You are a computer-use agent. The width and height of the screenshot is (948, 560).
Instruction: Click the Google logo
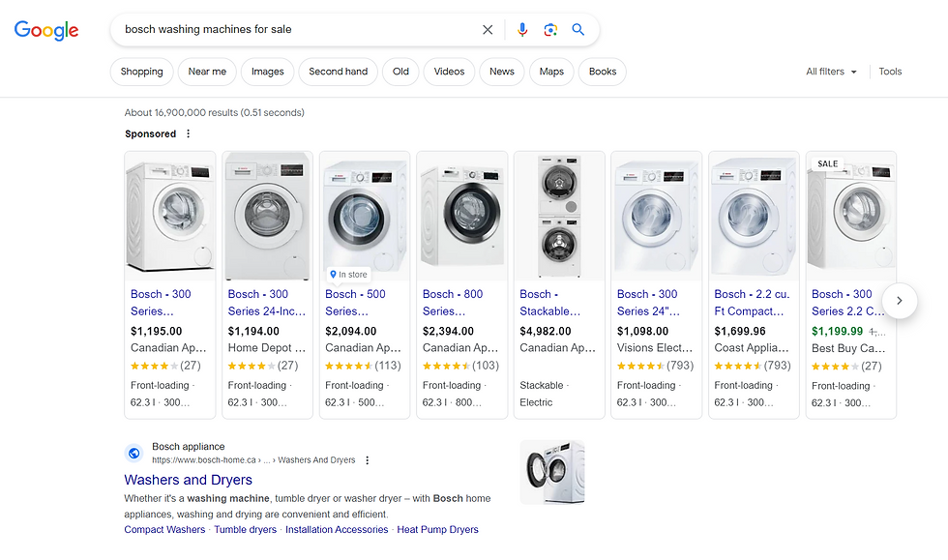(x=46, y=30)
